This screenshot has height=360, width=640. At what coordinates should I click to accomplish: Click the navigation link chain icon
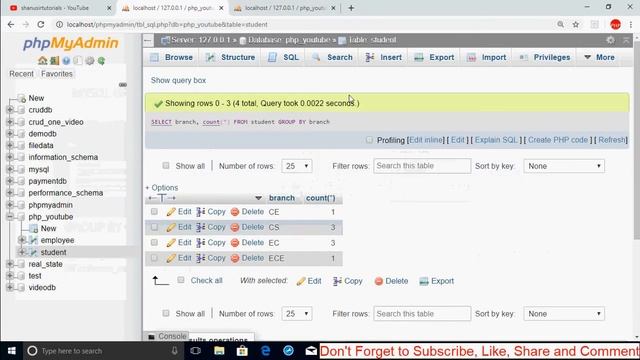coord(122,85)
